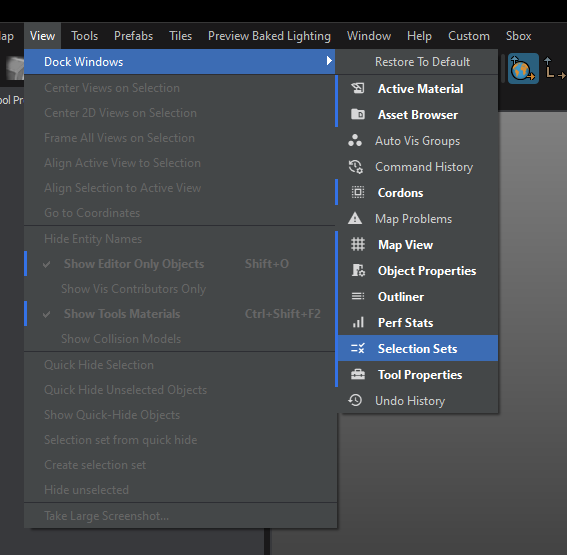Open the Tools menu
Screen dimensions: 567x555
(84, 36)
